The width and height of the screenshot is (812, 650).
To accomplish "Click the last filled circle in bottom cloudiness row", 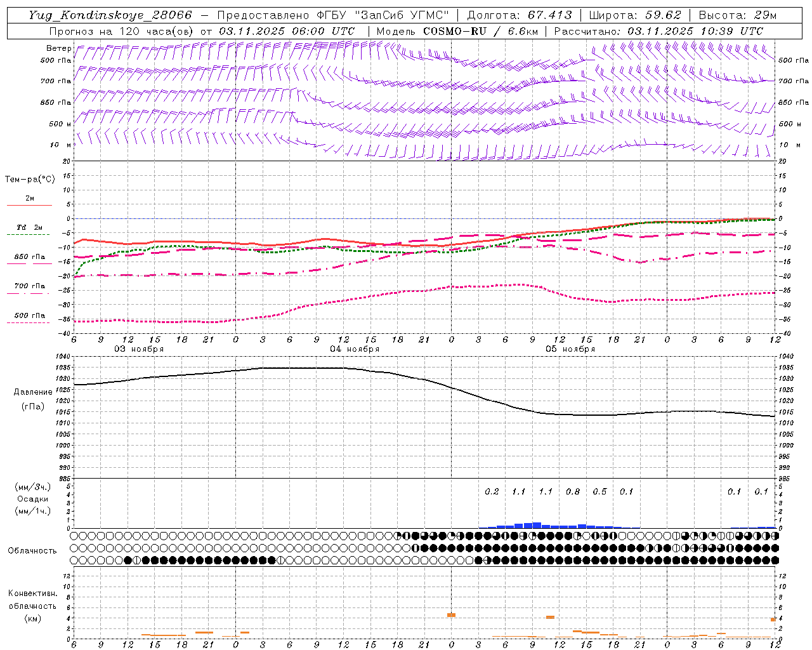I will click(775, 560).
